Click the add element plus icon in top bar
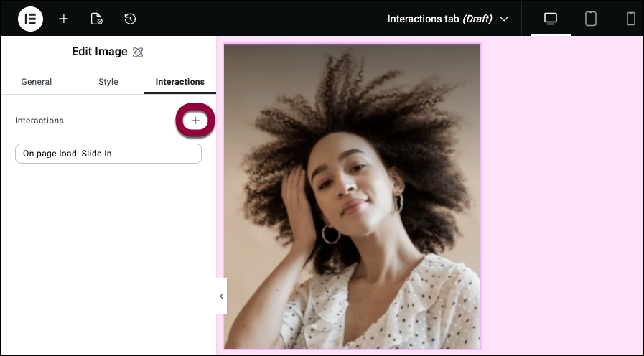Viewport: 644px width, 356px height. pos(64,19)
